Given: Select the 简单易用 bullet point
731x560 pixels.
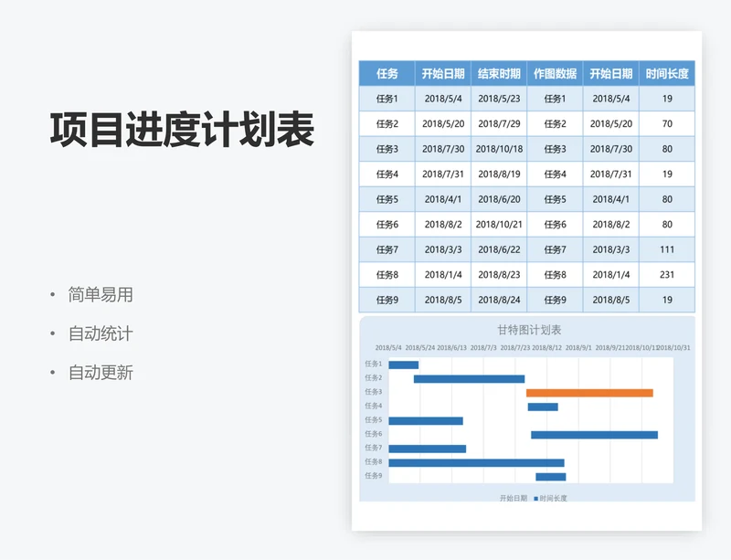Looking at the screenshot, I should click(101, 295).
